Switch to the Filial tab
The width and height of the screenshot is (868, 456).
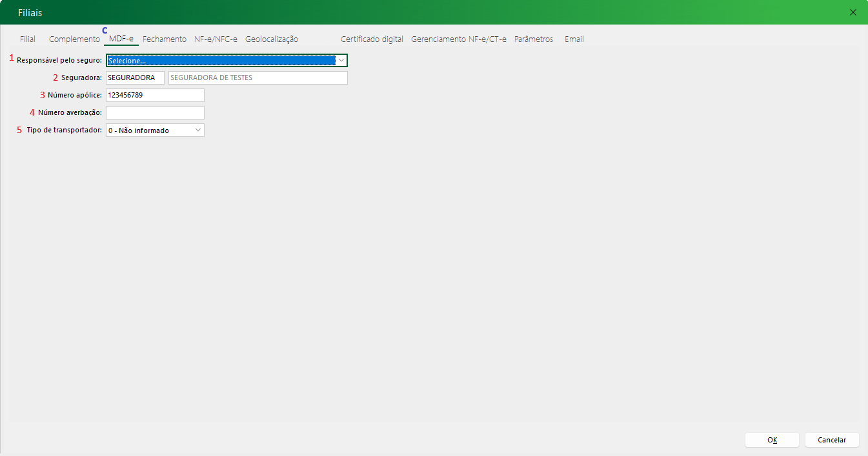tap(28, 39)
